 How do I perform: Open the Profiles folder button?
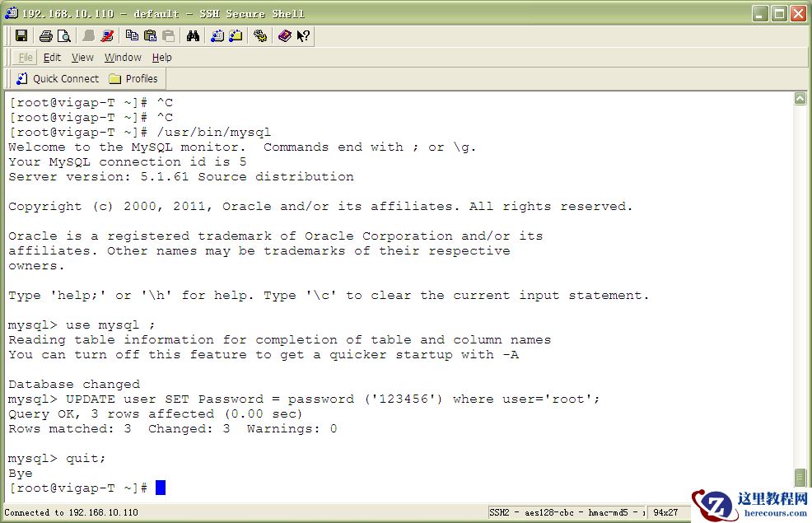(x=133, y=79)
